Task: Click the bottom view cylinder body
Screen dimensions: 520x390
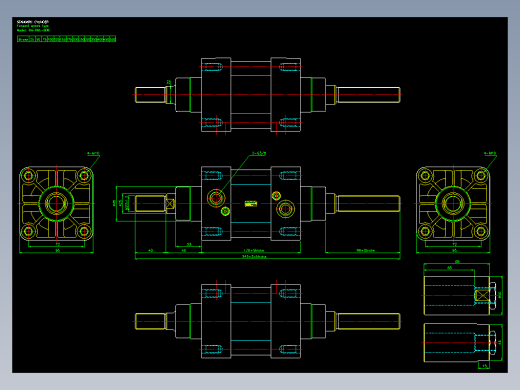Action: click(x=251, y=321)
